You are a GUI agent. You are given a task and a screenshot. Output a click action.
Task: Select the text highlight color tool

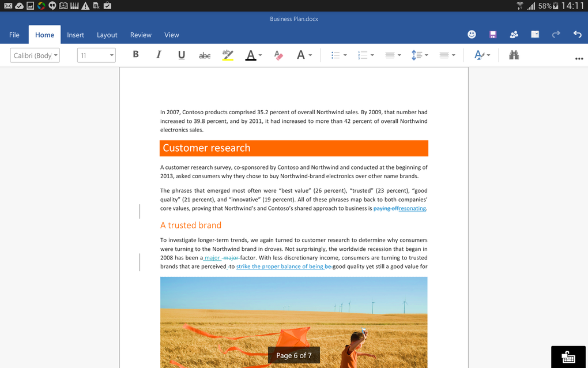click(x=228, y=54)
